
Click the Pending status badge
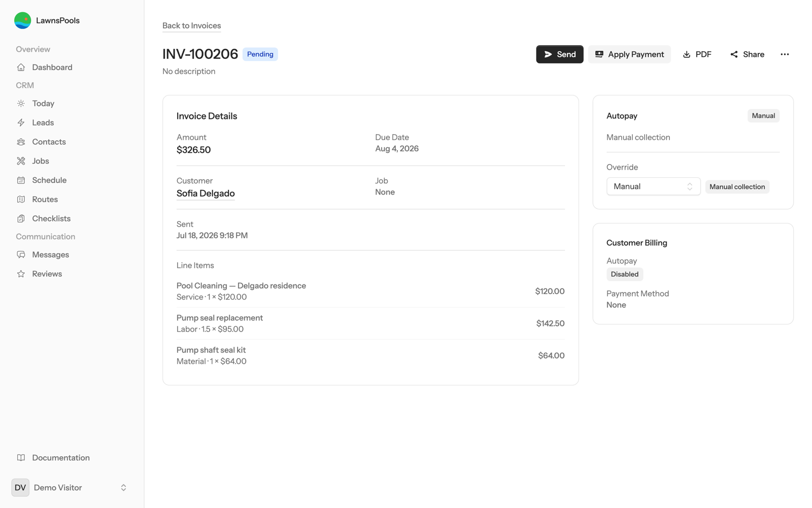click(260, 54)
